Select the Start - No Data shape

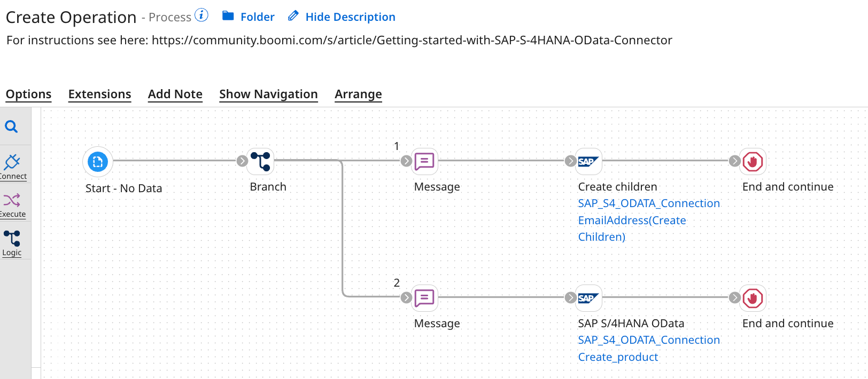(x=98, y=162)
